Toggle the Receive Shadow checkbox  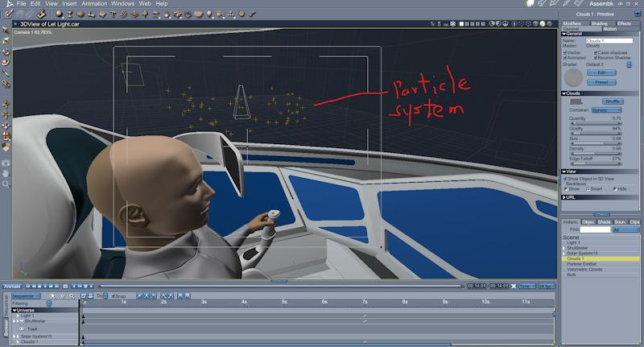click(596, 57)
